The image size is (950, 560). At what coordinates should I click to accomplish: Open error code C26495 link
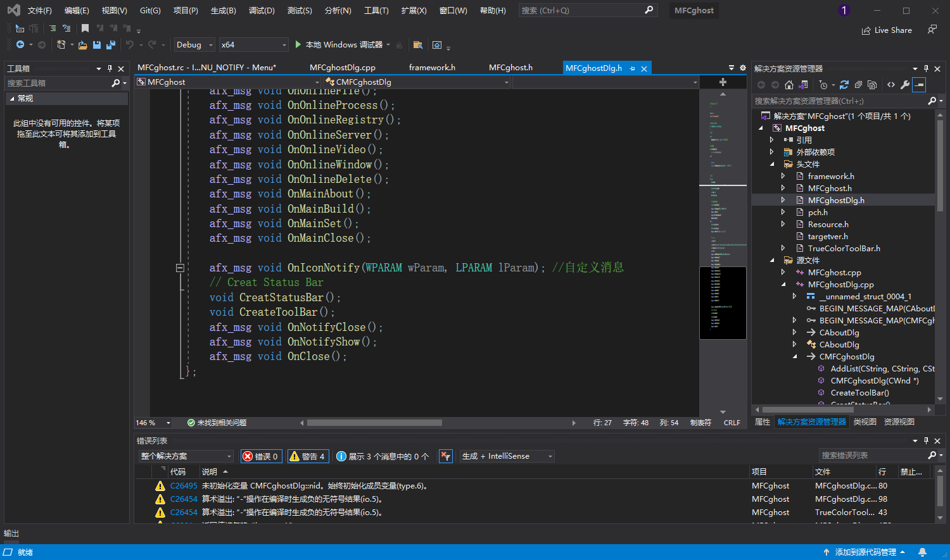(184, 486)
